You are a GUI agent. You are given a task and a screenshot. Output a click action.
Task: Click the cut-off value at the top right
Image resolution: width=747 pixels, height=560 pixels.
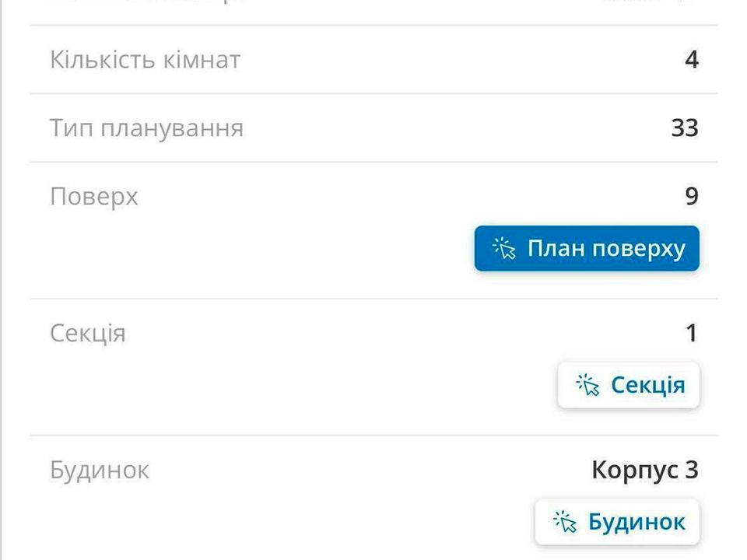point(648,2)
